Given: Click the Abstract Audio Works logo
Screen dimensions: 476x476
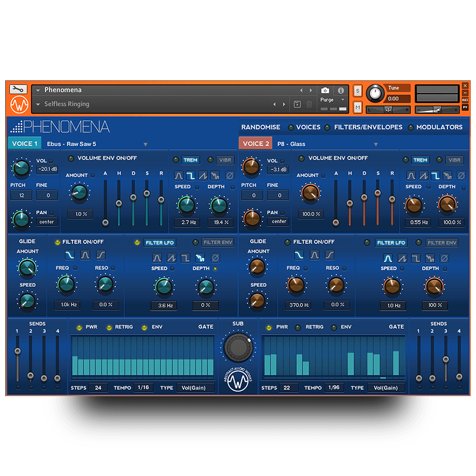Looking at the screenshot, I should pyautogui.click(x=238, y=379).
